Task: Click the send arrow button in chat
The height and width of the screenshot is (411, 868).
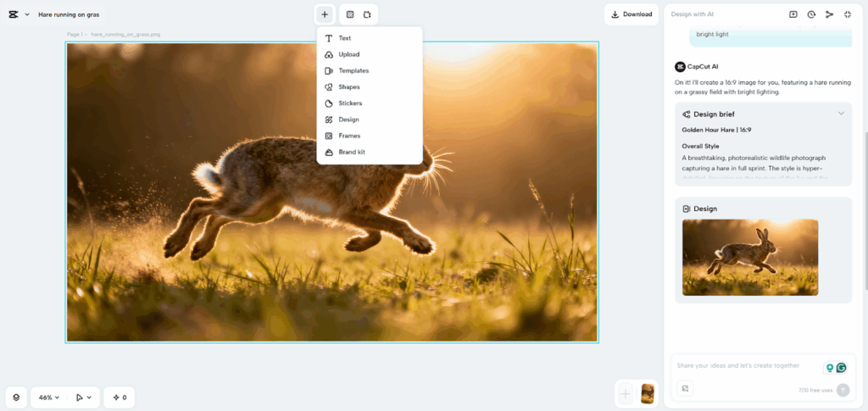Action: pos(843,390)
